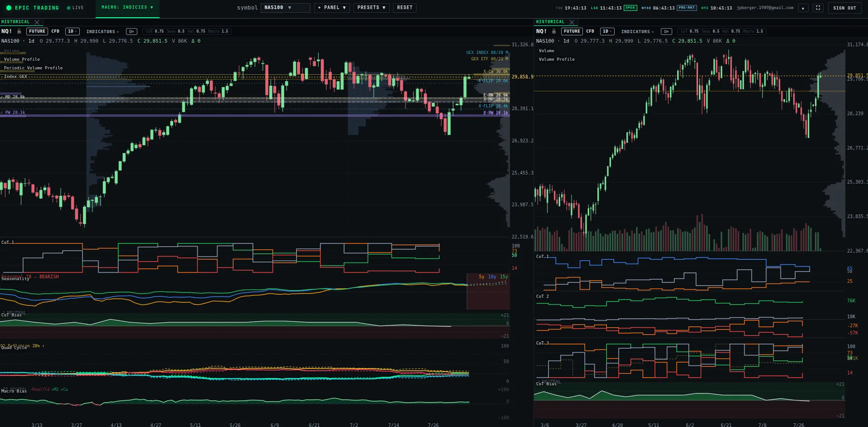Click the RESET button
The image size is (868, 427).
[x=404, y=8]
